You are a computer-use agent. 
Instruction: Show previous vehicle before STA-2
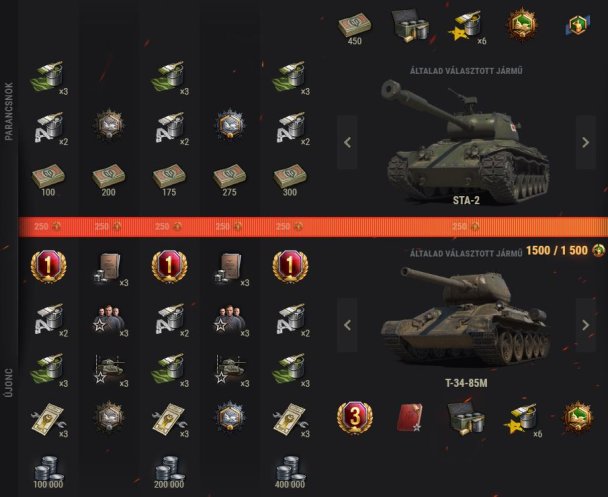[x=347, y=142]
